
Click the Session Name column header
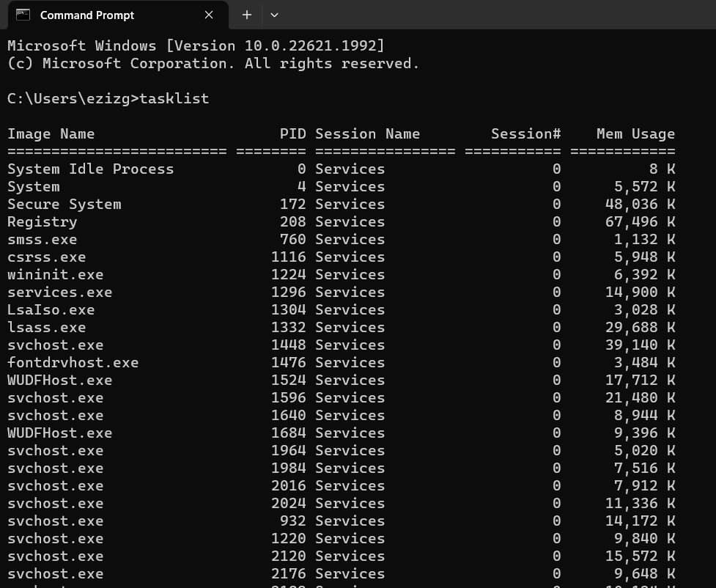click(367, 133)
